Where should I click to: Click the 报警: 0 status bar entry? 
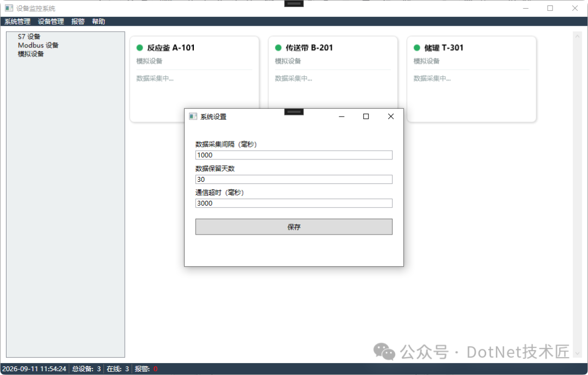(146, 369)
